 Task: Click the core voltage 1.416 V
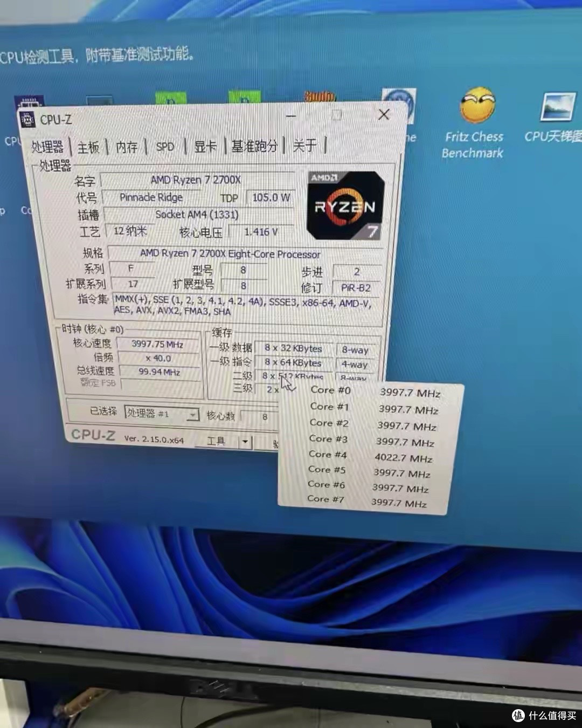pos(261,232)
